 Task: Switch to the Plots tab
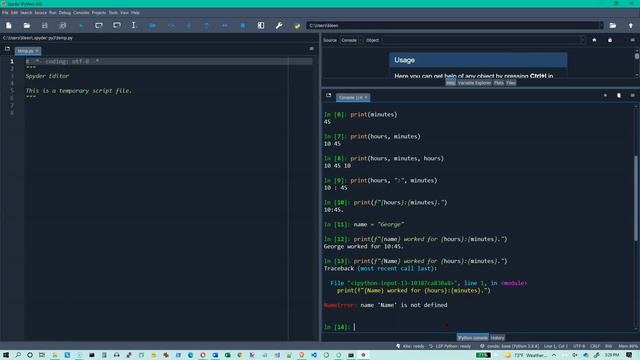click(x=499, y=83)
